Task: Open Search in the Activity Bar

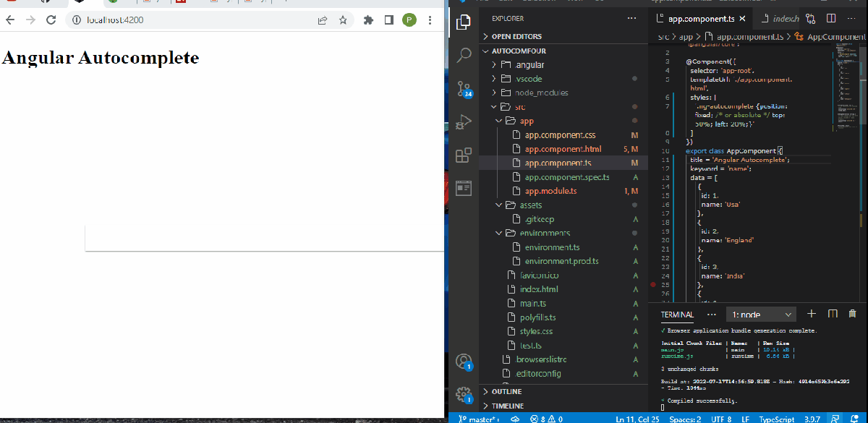Action: pyautogui.click(x=464, y=54)
